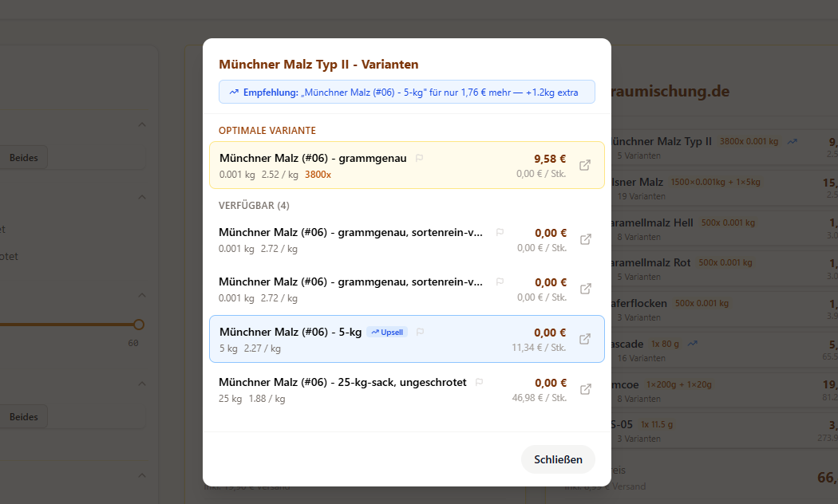Open the 5-kg upsell variant in new tab
Image resolution: width=838 pixels, height=504 pixels.
coord(585,339)
